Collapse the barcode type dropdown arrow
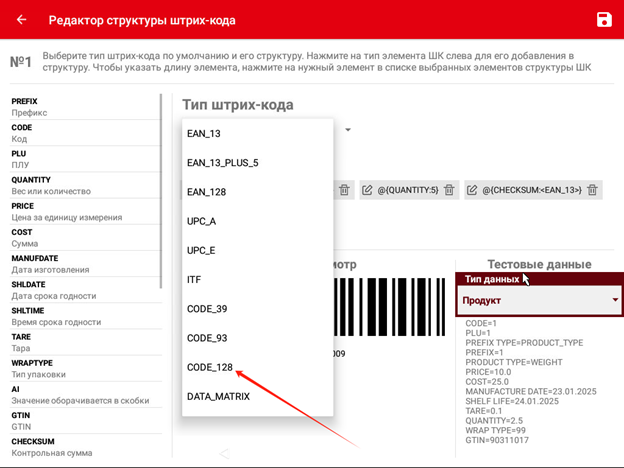Image resolution: width=624 pixels, height=468 pixels. coord(348,130)
